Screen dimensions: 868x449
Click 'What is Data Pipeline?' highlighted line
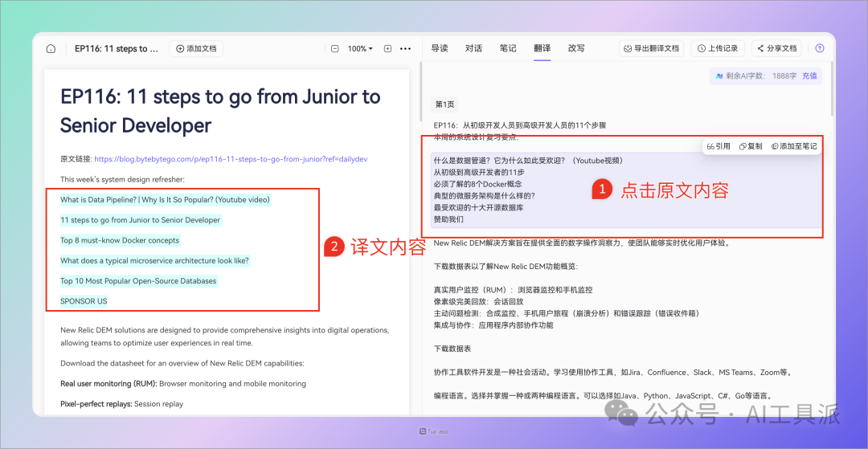166,200
